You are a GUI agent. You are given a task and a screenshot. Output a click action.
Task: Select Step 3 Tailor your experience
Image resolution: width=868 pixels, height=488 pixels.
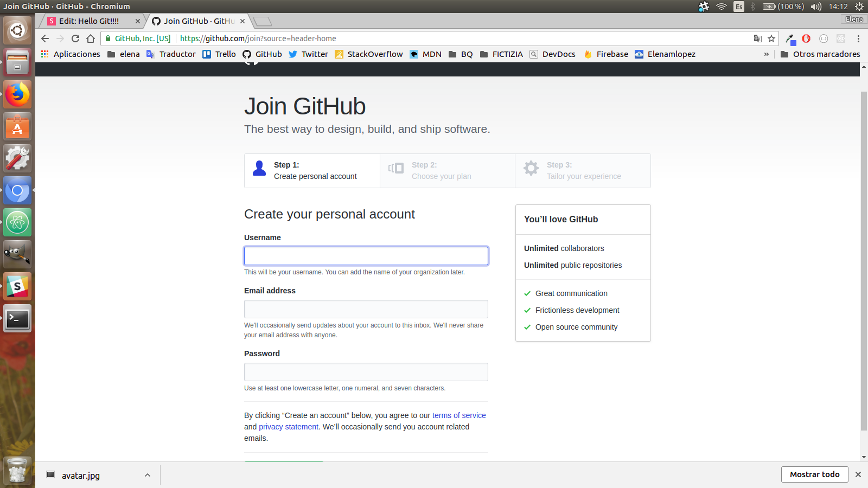(583, 171)
